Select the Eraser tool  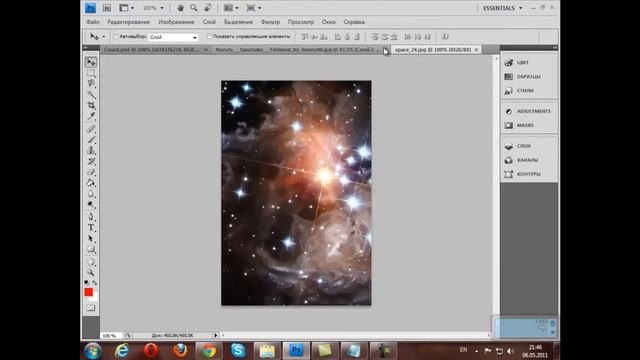click(x=91, y=172)
